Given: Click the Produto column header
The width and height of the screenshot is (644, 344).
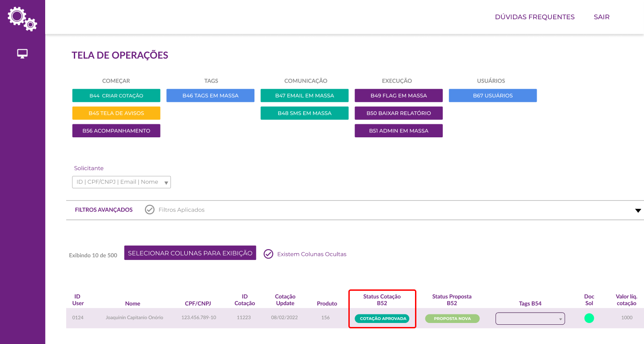Looking at the screenshot, I should click(x=327, y=303).
